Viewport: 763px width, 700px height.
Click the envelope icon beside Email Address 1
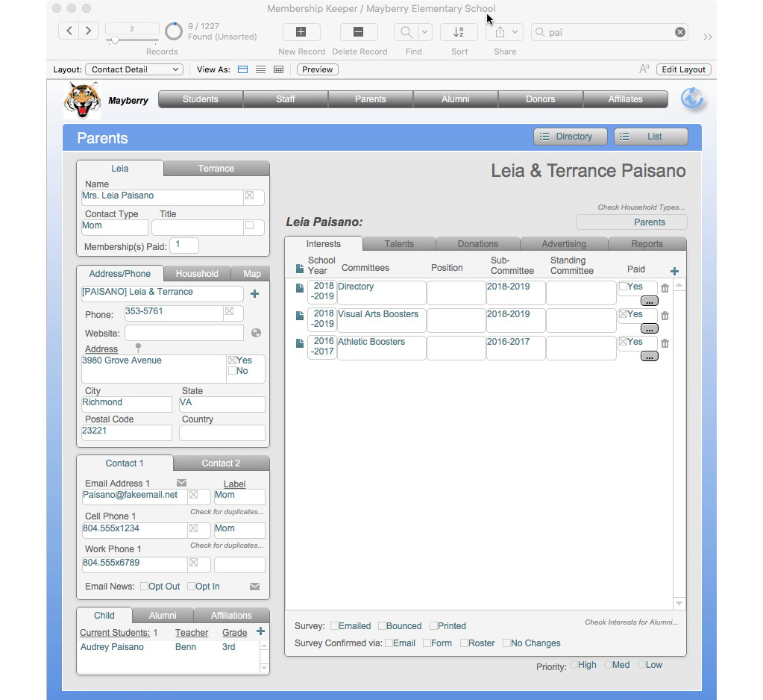tap(181, 483)
